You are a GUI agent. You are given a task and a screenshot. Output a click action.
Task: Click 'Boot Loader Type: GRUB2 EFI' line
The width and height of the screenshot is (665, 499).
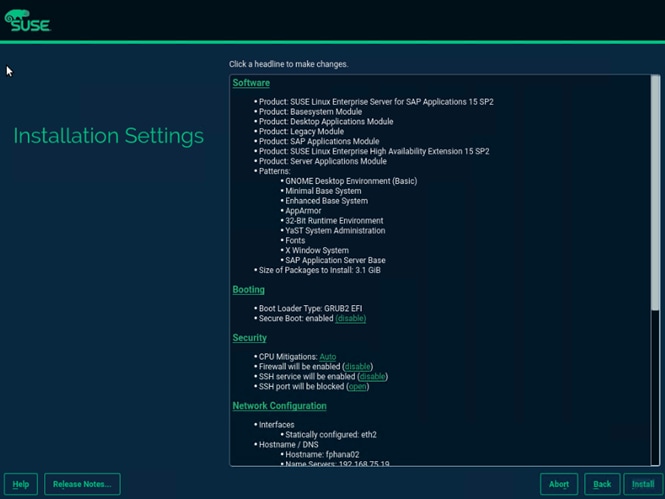(310, 309)
